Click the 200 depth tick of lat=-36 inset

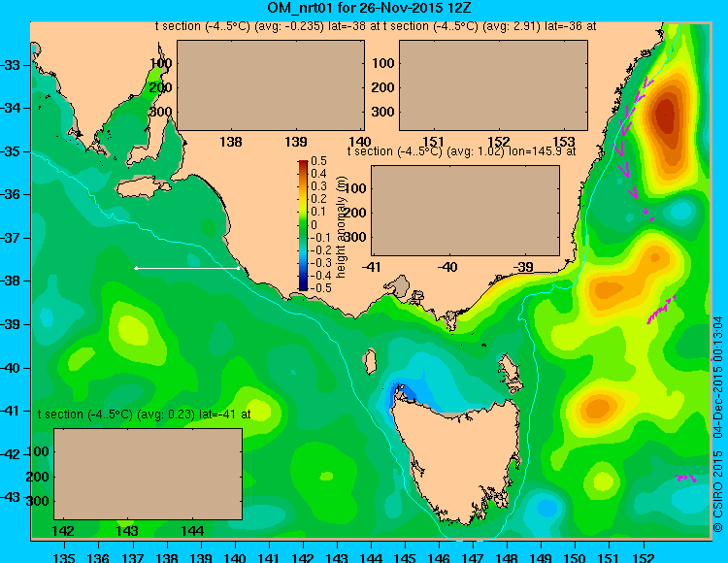(382, 87)
